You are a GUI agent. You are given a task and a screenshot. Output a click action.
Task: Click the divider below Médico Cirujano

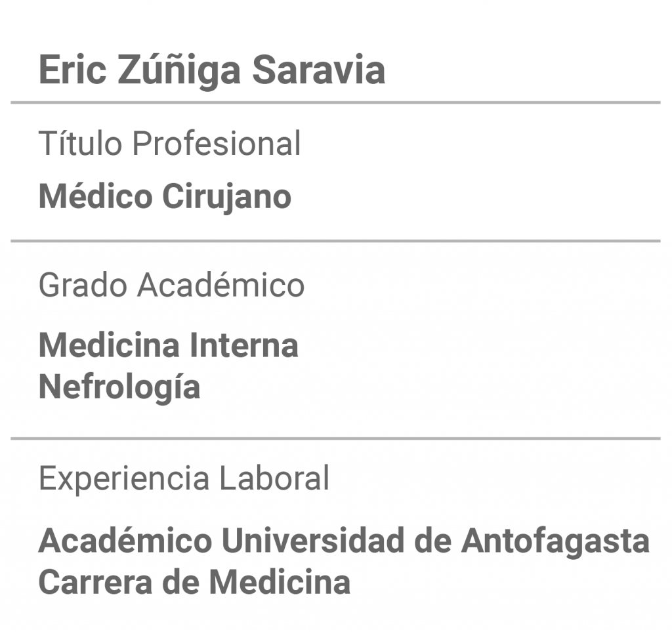(x=335, y=242)
